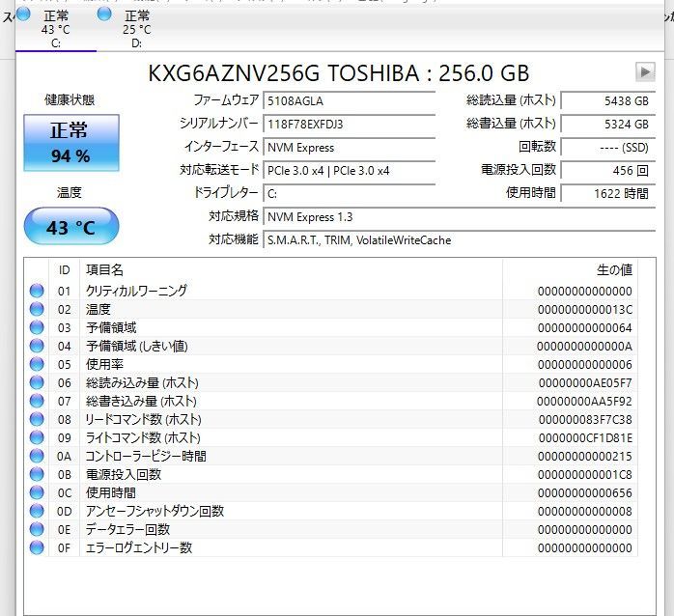Click the status icon for ID 09 row
The height and width of the screenshot is (616, 674).
(x=37, y=437)
